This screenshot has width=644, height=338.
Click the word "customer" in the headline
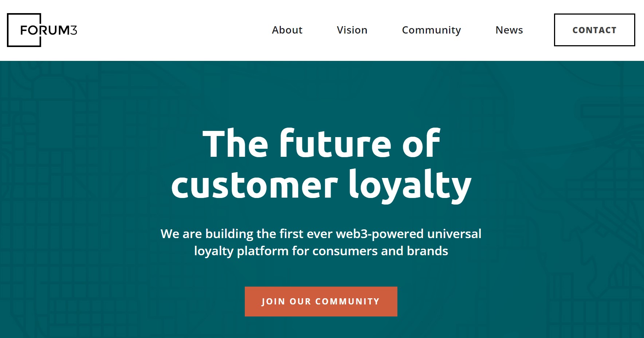[x=255, y=185]
